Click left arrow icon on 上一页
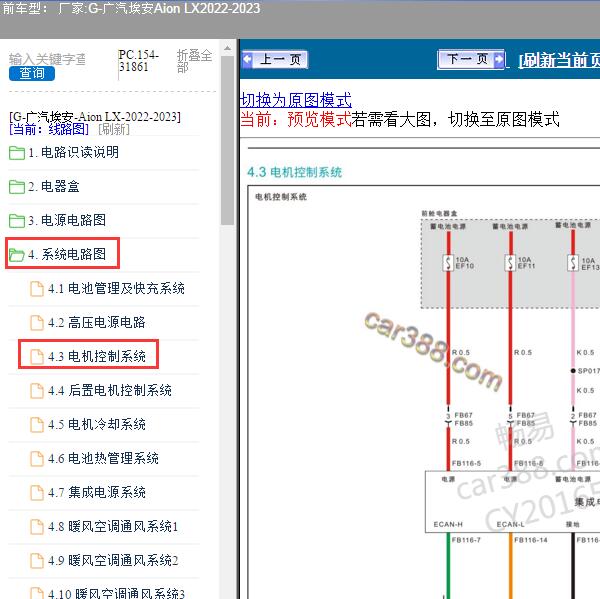Screen dimensions: 600x599 click(x=248, y=59)
